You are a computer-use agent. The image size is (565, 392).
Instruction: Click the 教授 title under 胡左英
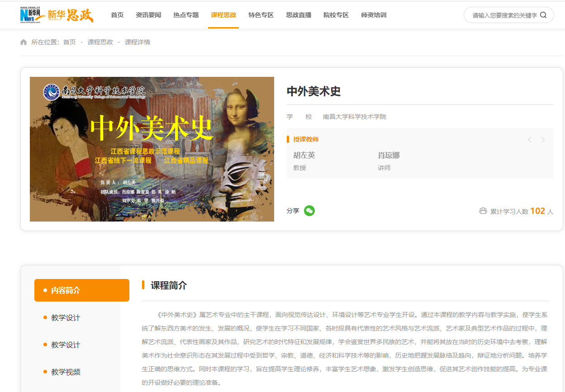point(299,168)
